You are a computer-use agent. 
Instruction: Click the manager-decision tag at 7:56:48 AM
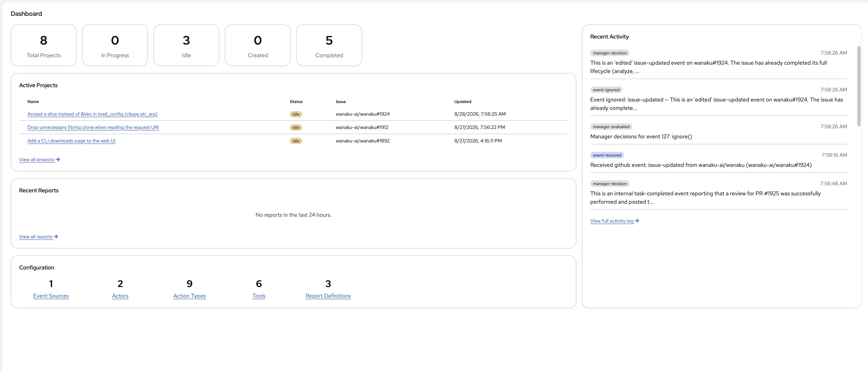610,184
